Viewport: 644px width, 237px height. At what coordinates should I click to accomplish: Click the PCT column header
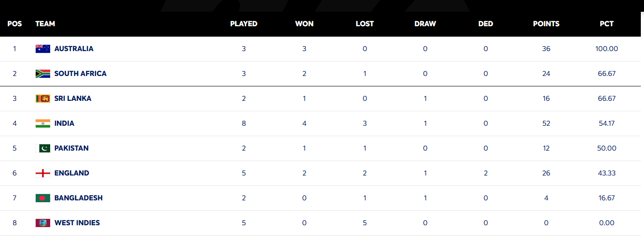(607, 24)
